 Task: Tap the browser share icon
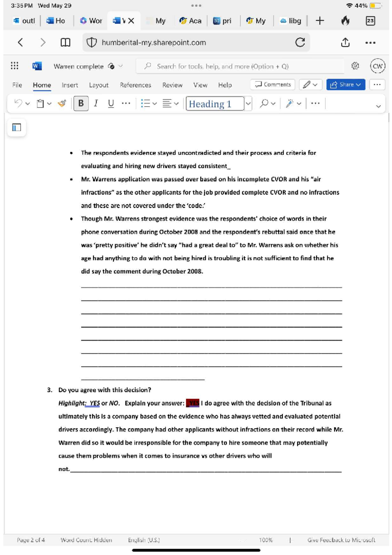(345, 42)
